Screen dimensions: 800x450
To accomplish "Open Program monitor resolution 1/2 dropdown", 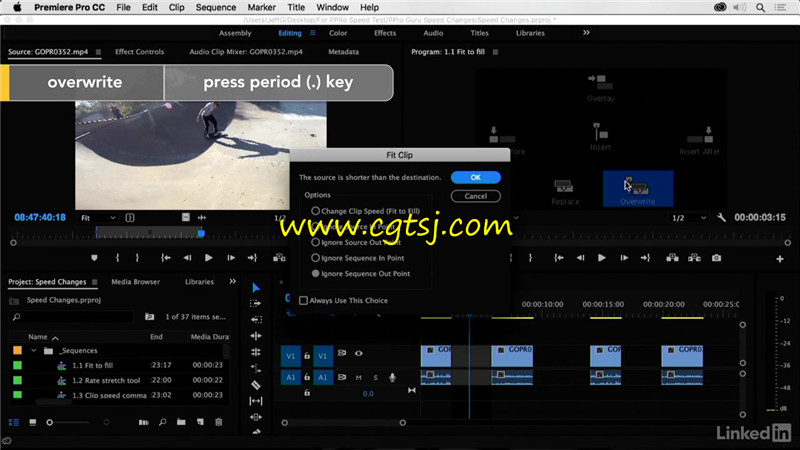I will (689, 218).
